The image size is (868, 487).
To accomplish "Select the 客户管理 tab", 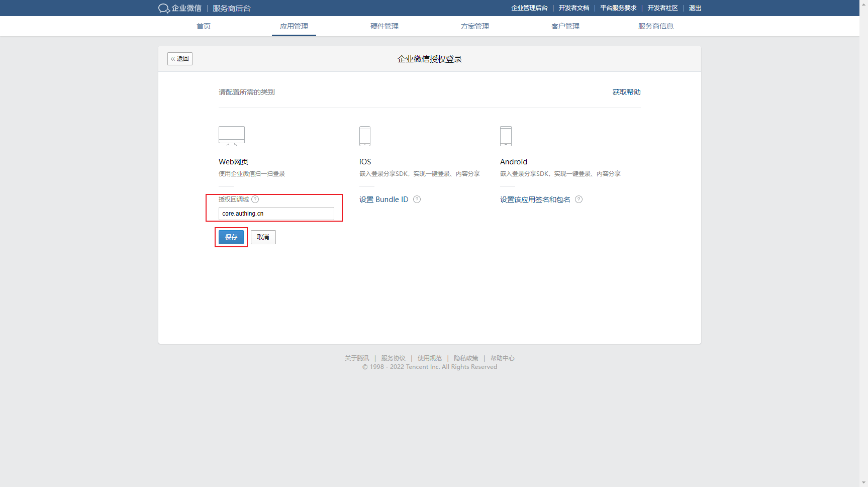I will [565, 26].
